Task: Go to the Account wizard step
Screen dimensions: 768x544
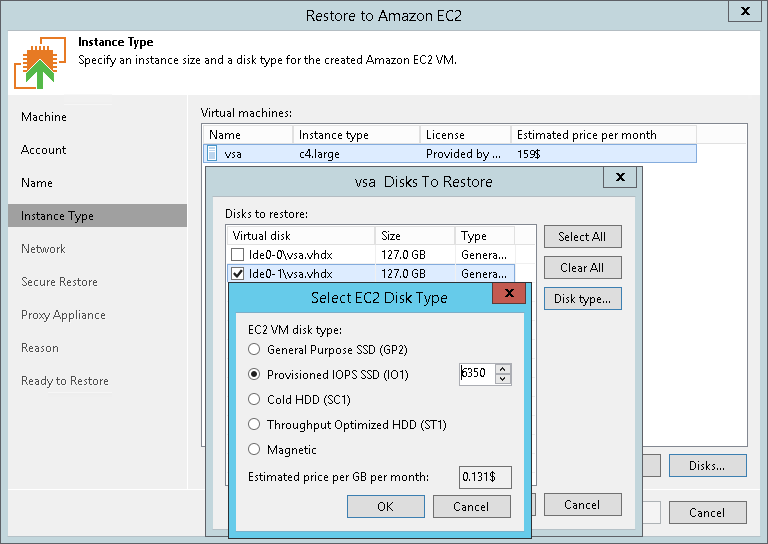Action: [43, 150]
